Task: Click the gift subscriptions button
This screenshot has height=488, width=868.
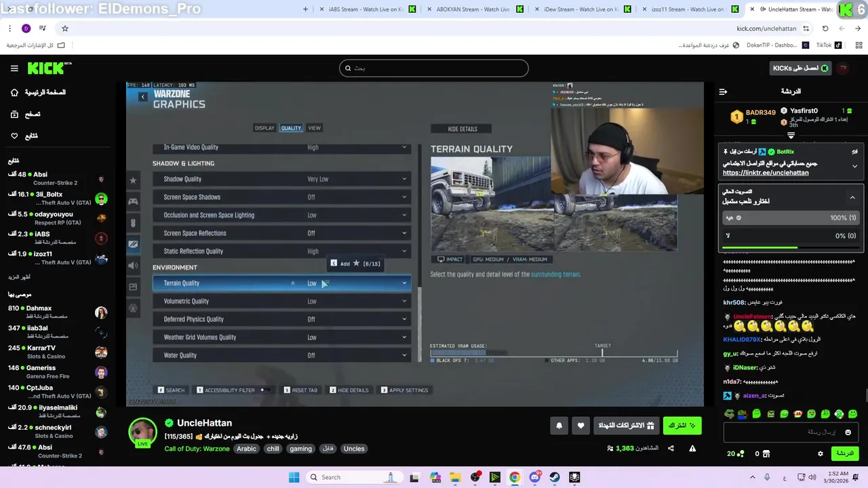Action: 627,426
